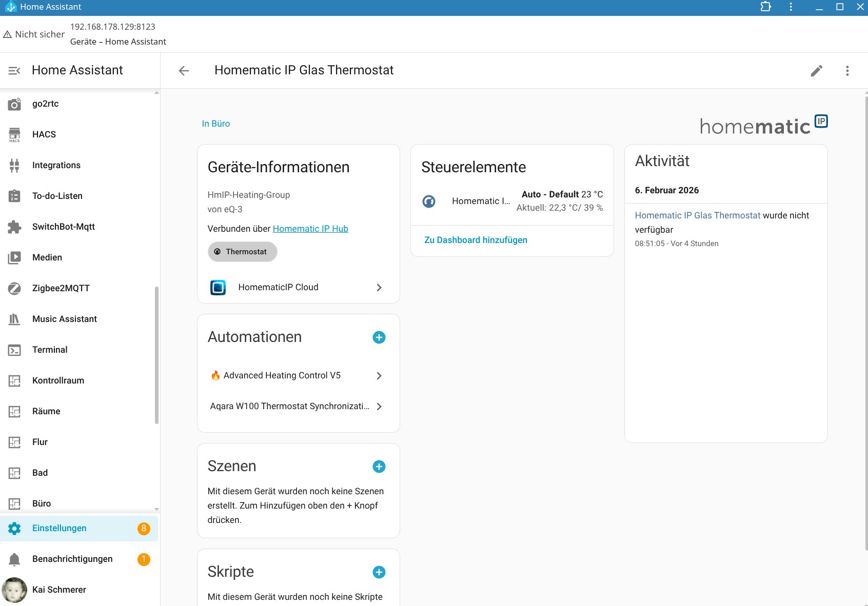Click the SwitchBot-Mqtt puzzle piece icon
Screen dimensions: 868x606
coord(14,227)
